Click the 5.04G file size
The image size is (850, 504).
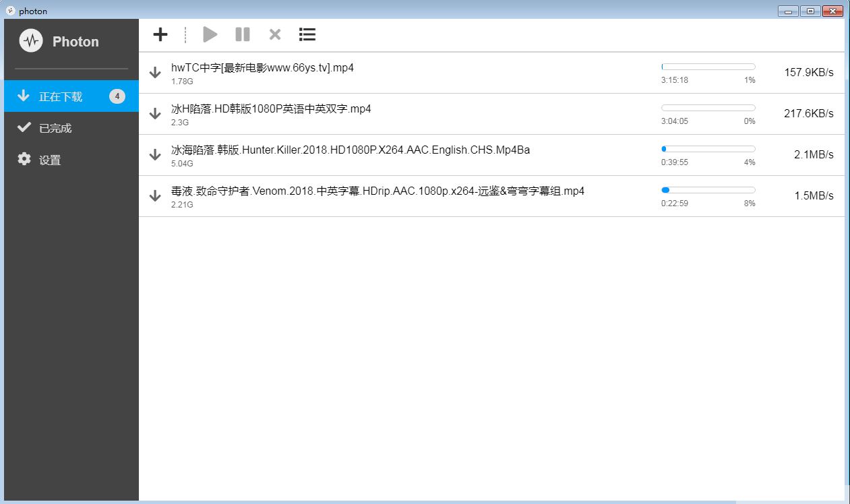click(x=182, y=164)
